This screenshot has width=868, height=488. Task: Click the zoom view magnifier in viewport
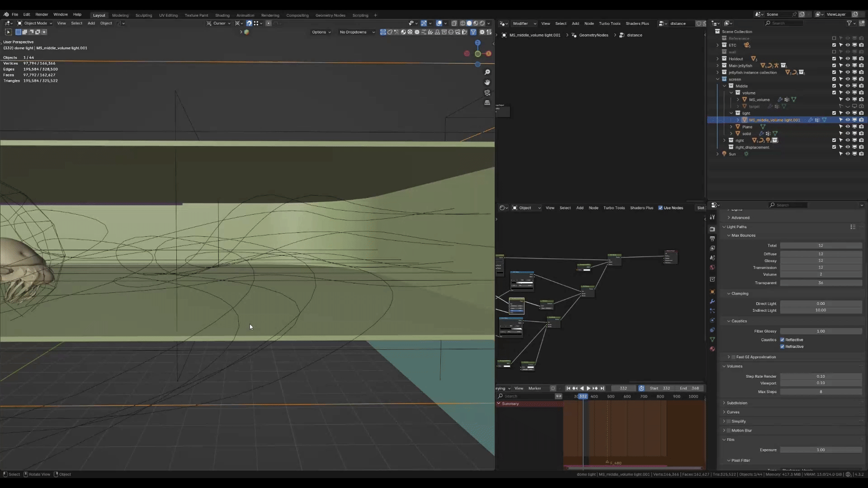coord(487,72)
